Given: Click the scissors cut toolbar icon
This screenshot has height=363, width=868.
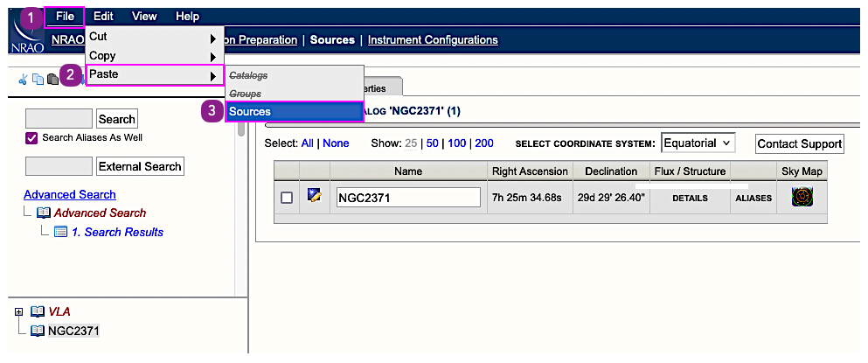Looking at the screenshot, I should coord(23,79).
